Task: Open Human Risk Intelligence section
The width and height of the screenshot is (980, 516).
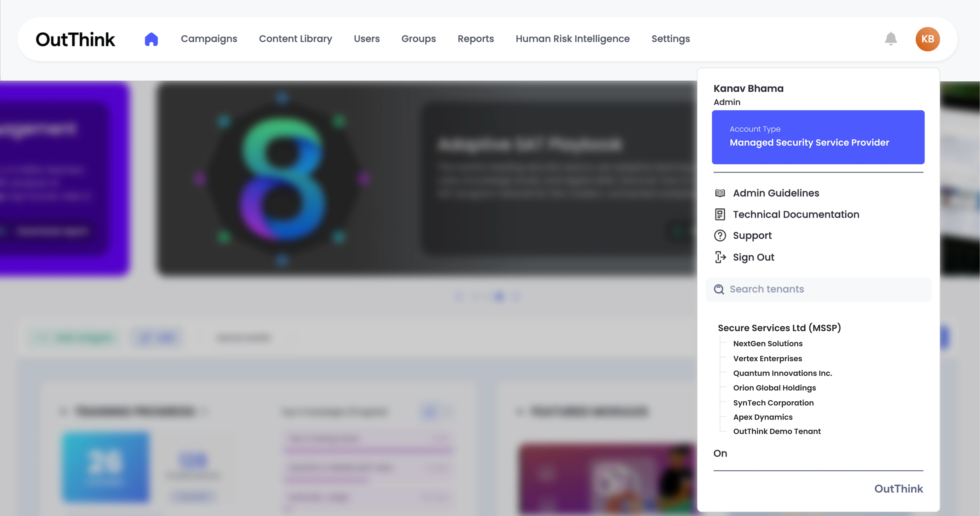Action: [x=572, y=39]
